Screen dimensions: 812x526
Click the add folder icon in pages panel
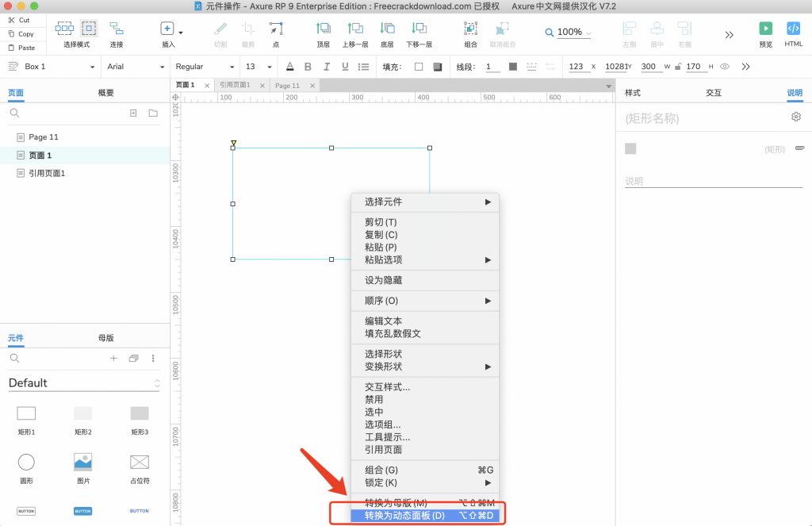click(152, 113)
